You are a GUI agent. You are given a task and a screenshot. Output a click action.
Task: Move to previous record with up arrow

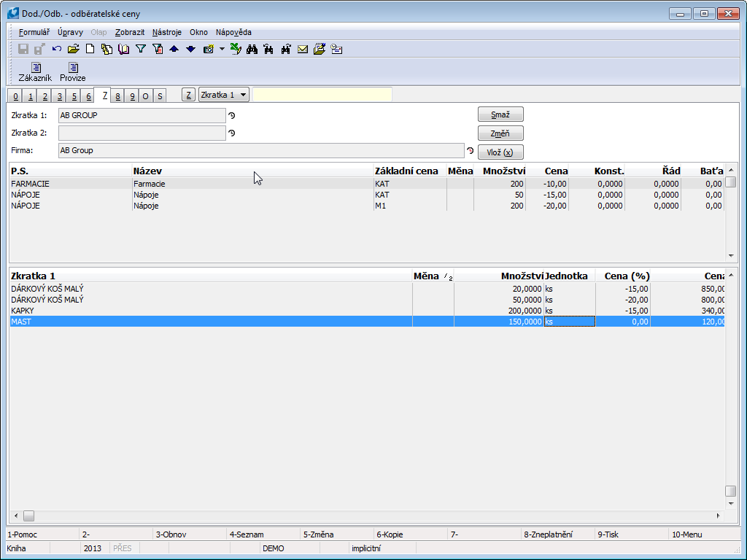pos(174,50)
